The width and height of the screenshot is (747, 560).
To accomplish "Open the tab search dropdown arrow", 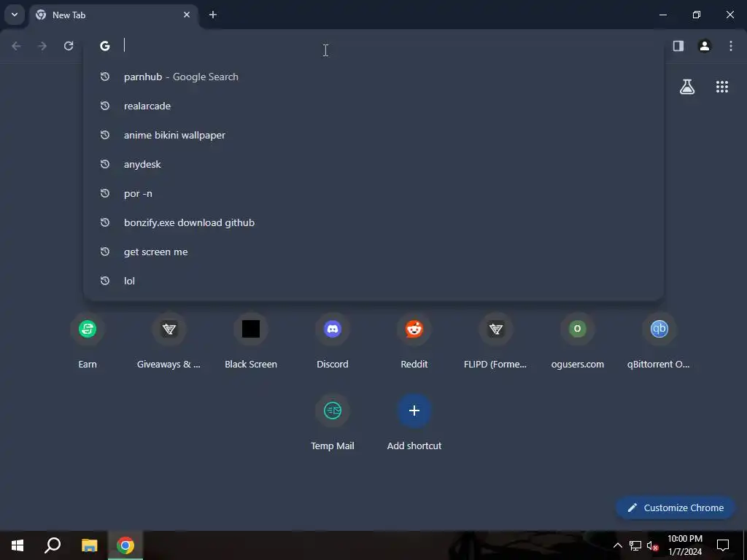I will click(15, 15).
